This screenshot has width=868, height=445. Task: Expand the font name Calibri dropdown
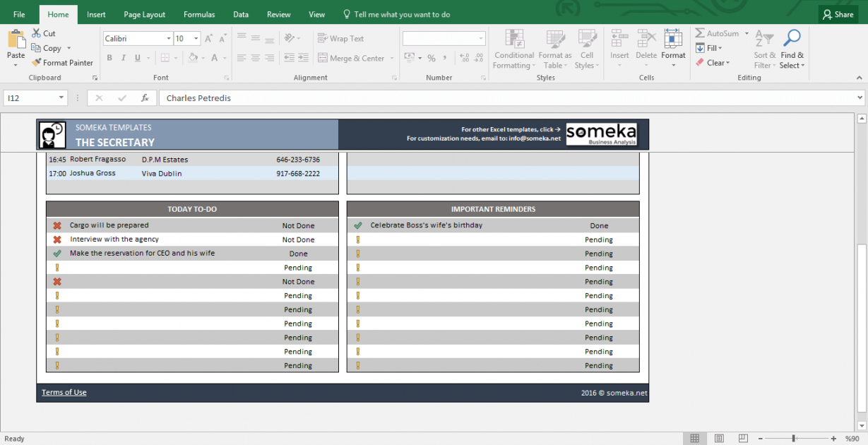click(169, 39)
